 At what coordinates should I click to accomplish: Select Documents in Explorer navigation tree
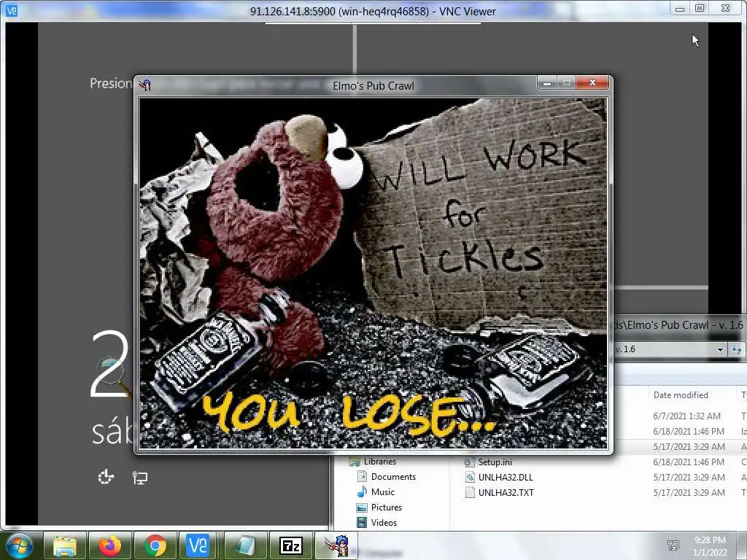pos(393,477)
